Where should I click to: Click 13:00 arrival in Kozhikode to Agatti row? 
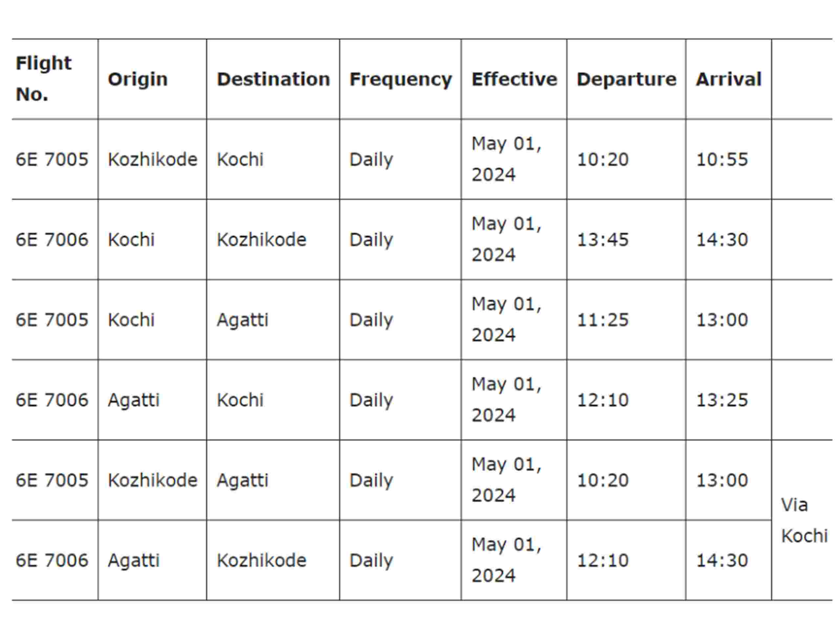722,480
